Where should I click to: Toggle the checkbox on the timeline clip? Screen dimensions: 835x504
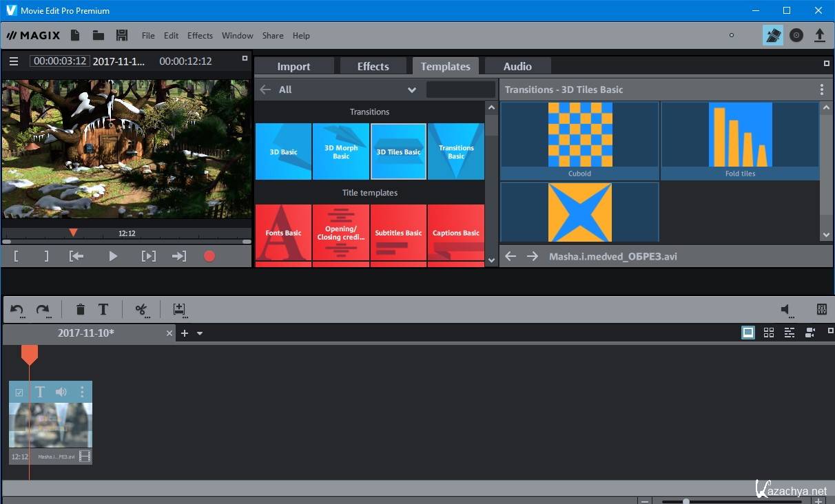click(19, 392)
